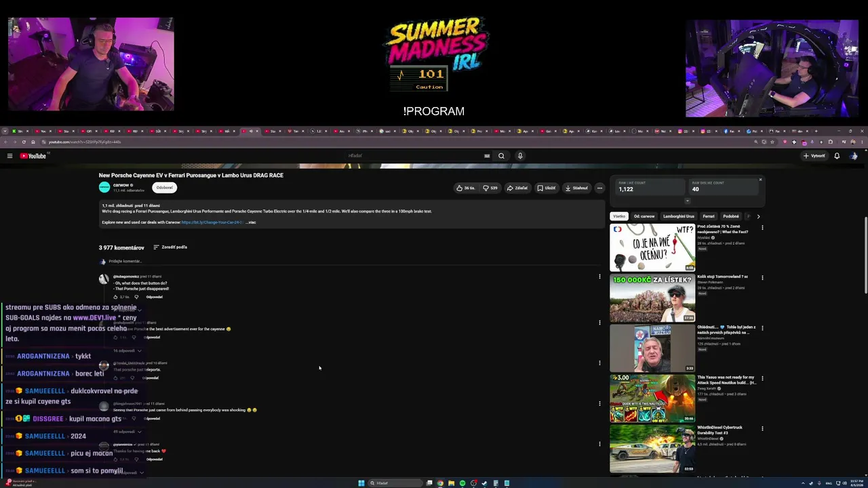Expand the raw like count panel chevron
868x488 pixels.
687,201
